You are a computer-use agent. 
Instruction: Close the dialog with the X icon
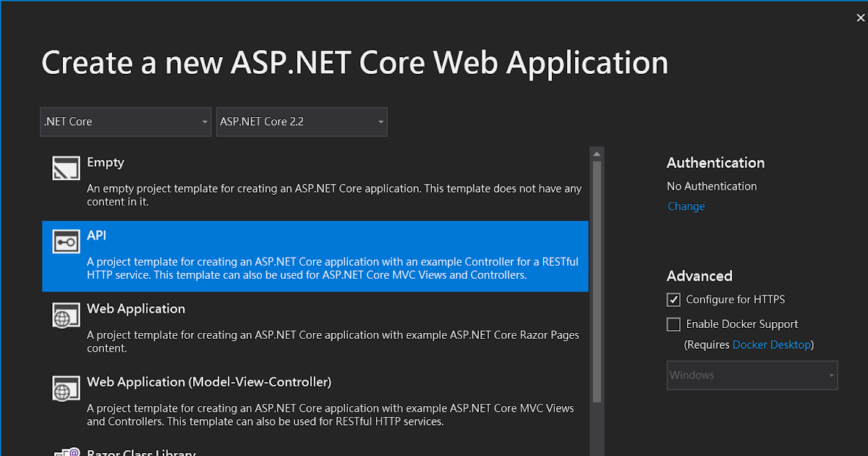[x=860, y=18]
